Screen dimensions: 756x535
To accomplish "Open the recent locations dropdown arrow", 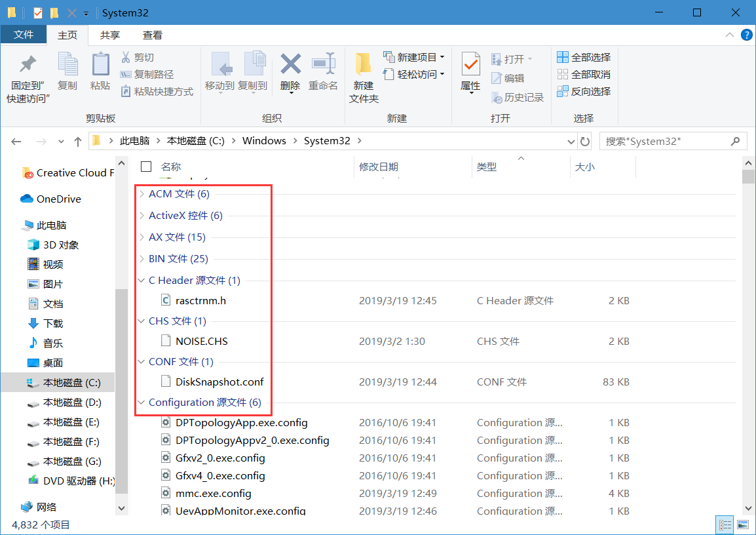I will pos(61,142).
